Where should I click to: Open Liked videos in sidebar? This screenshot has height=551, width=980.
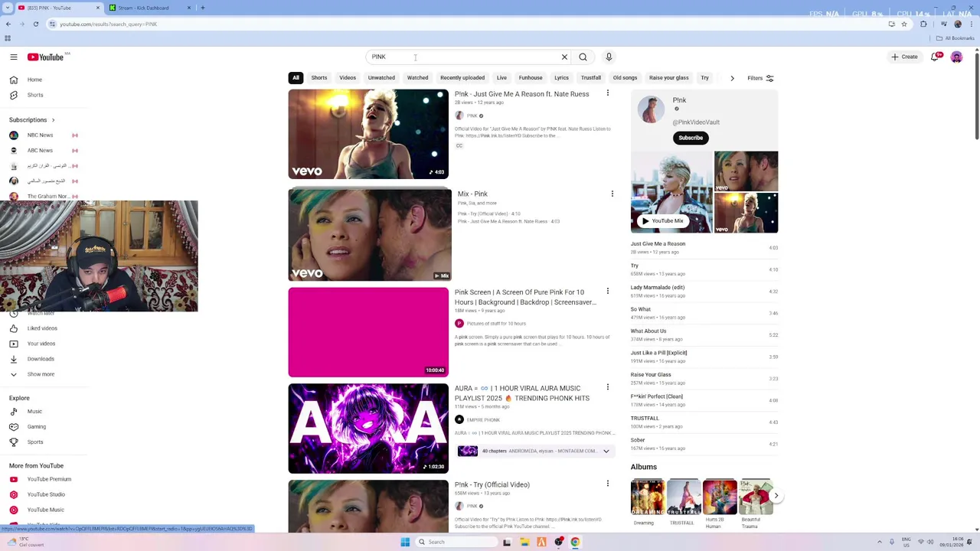(43, 328)
